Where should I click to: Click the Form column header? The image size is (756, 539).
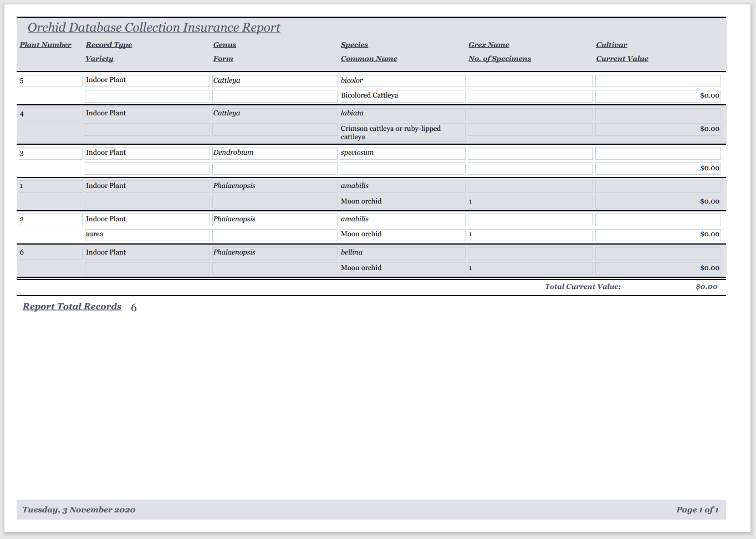coord(223,59)
